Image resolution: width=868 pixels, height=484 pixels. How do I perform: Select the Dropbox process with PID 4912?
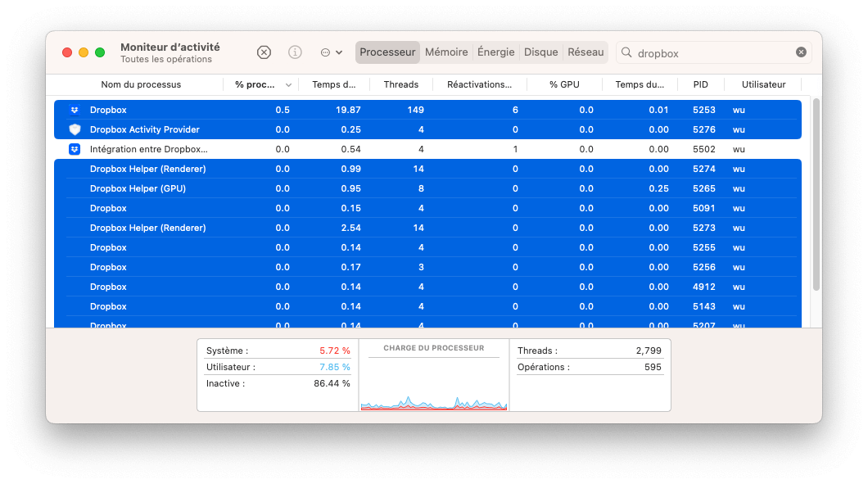tap(427, 287)
